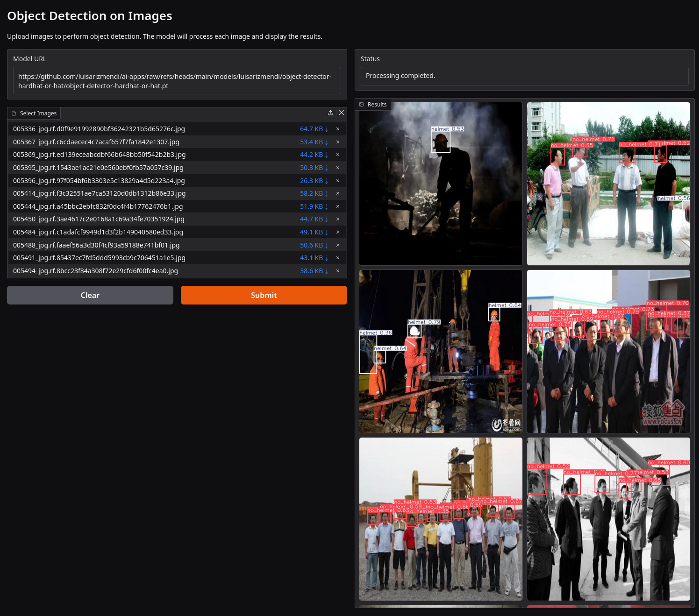Select file name 005494_jpg.rf.8bcc23f84a308f72e29cfd6f00fc4ea0.jpg
The image size is (699, 616).
click(x=96, y=271)
